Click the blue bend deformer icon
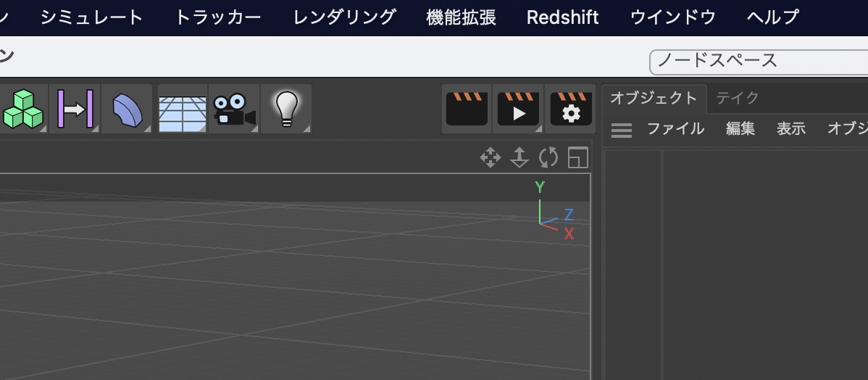 point(127,110)
